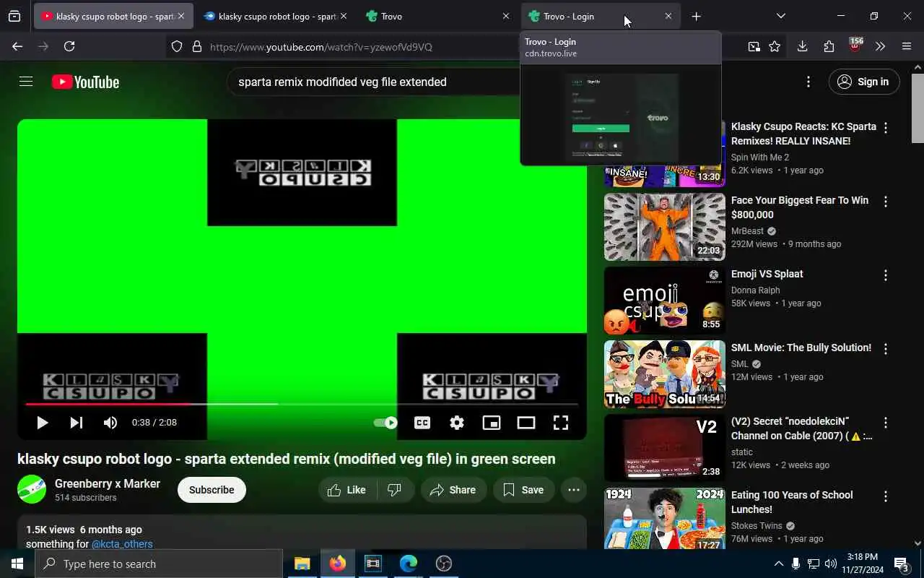
Task: Enable miniplayer mode
Action: pos(492,423)
